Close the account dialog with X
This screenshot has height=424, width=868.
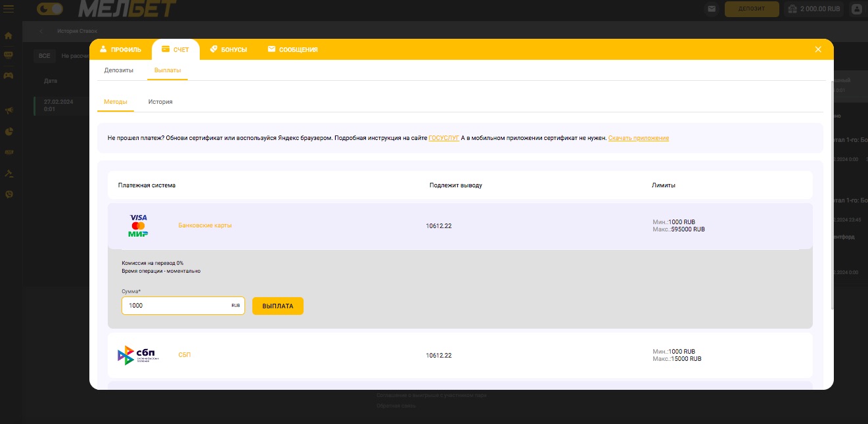pyautogui.click(x=818, y=49)
